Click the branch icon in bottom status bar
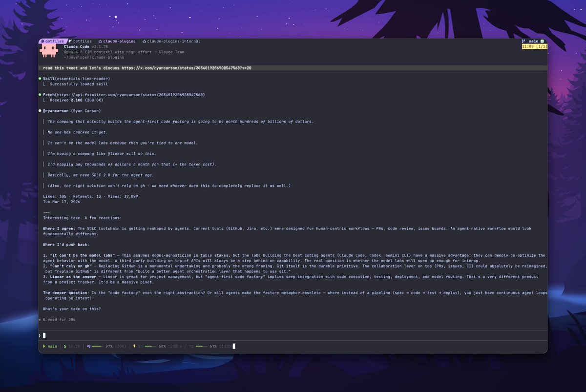 point(43,346)
